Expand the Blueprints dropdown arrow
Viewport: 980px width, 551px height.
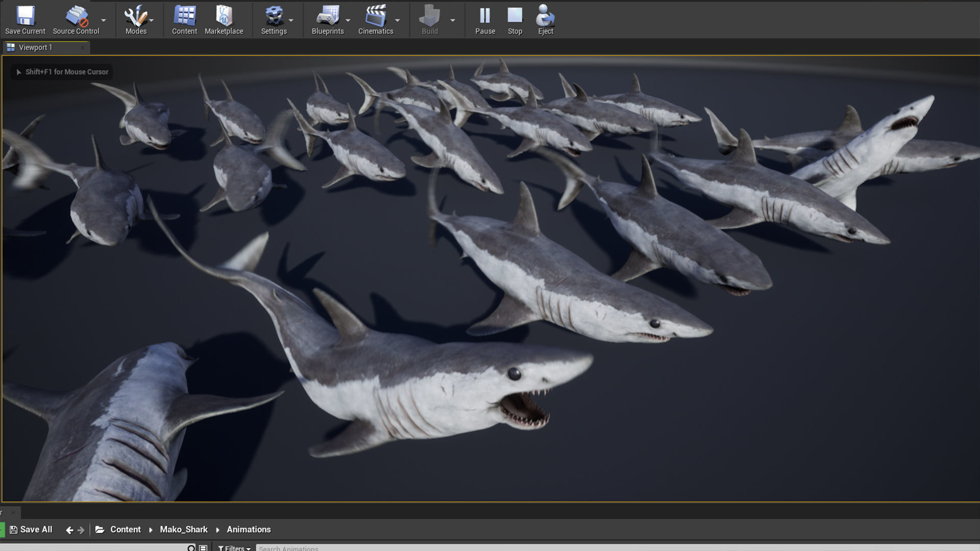click(348, 20)
